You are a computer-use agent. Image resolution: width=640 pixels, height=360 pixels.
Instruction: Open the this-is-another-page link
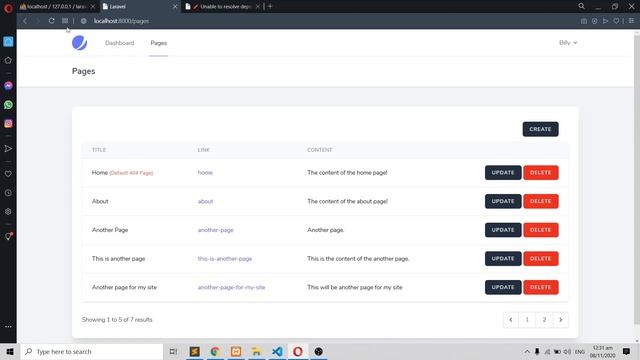point(225,259)
